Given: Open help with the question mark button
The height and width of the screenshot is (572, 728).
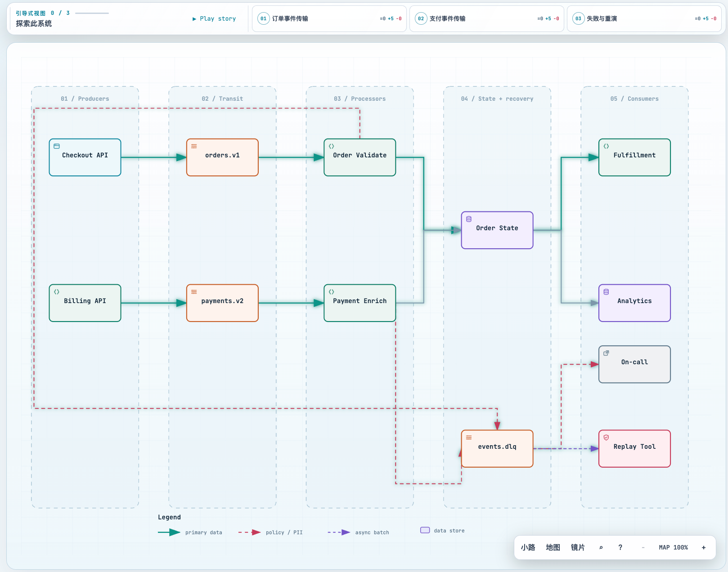Looking at the screenshot, I should point(620,547).
